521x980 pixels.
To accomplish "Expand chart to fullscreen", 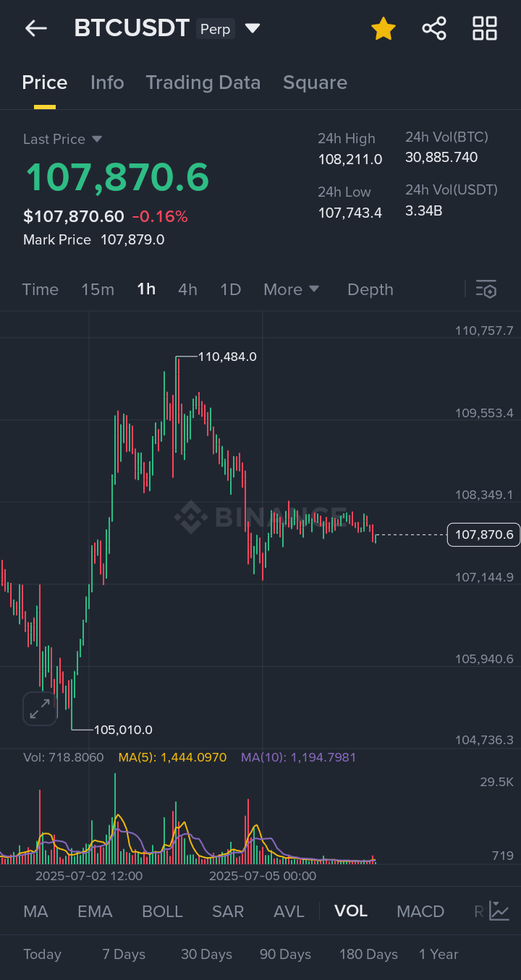I will pyautogui.click(x=39, y=709).
